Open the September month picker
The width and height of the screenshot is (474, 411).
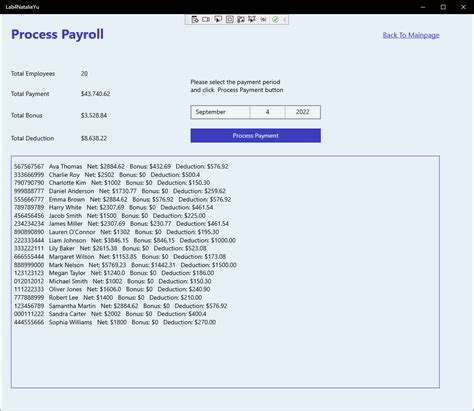220,112
